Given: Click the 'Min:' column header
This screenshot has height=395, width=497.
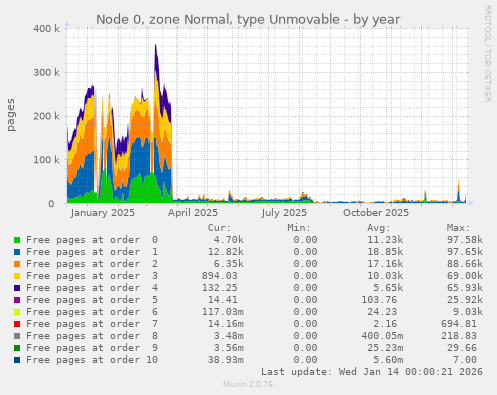Looking at the screenshot, I should point(299,228).
